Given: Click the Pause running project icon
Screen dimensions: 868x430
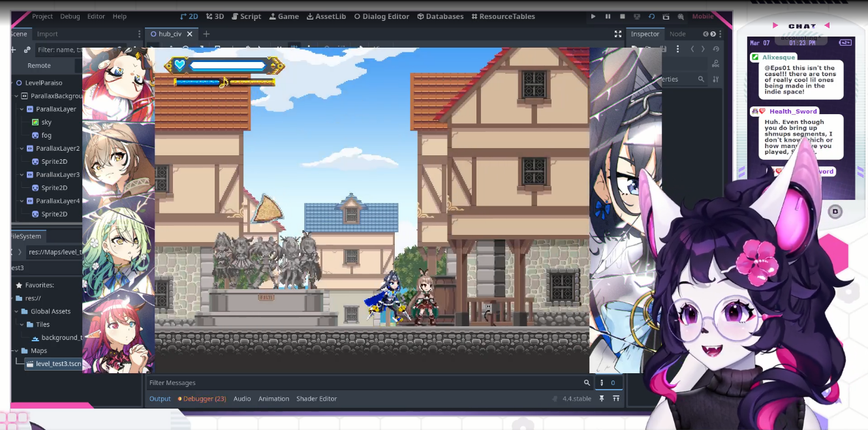Looking at the screenshot, I should click(x=608, y=16).
